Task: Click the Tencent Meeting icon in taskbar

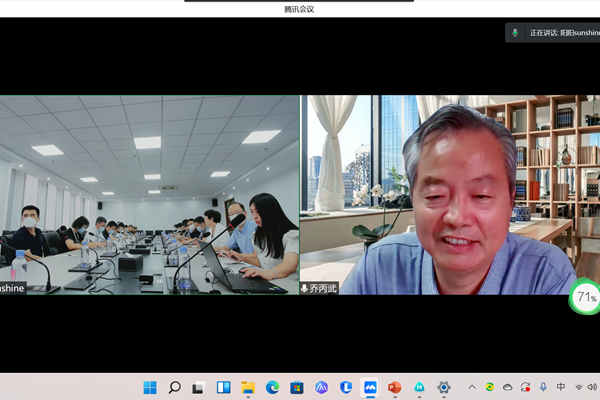Action: click(x=370, y=387)
